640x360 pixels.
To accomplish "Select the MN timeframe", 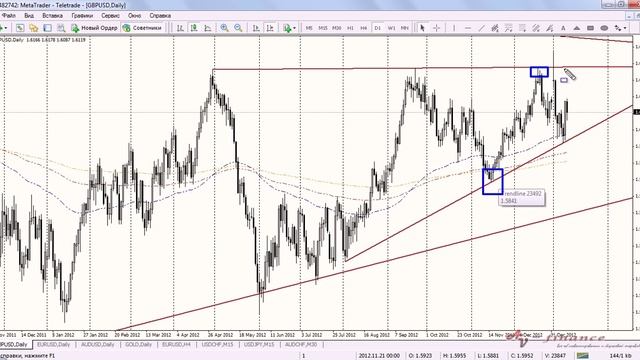I will coord(404,28).
